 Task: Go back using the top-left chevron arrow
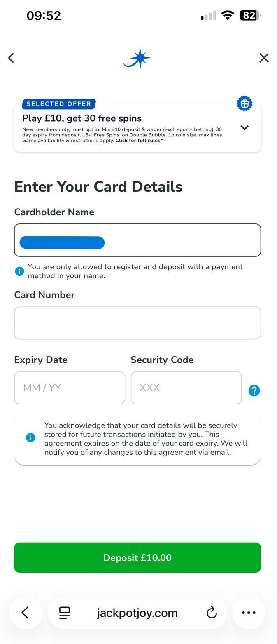coord(11,58)
